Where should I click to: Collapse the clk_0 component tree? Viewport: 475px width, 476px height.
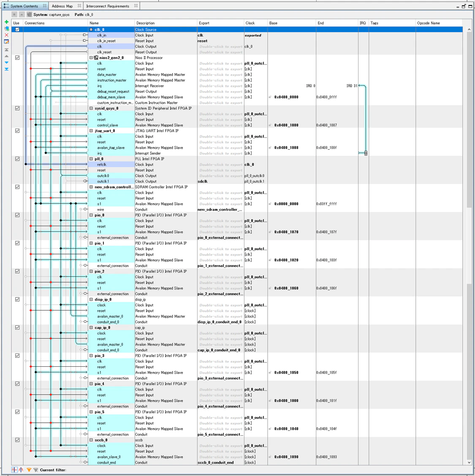91,30
